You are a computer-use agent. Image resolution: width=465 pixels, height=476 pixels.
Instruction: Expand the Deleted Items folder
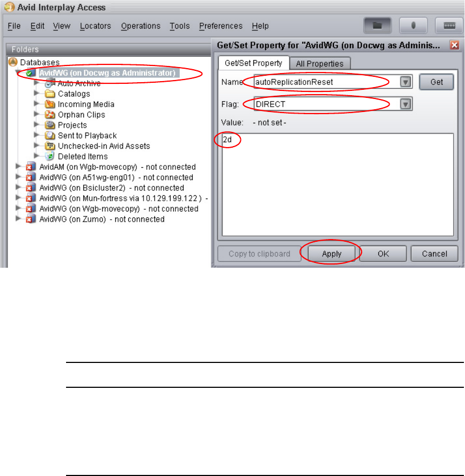point(36,156)
